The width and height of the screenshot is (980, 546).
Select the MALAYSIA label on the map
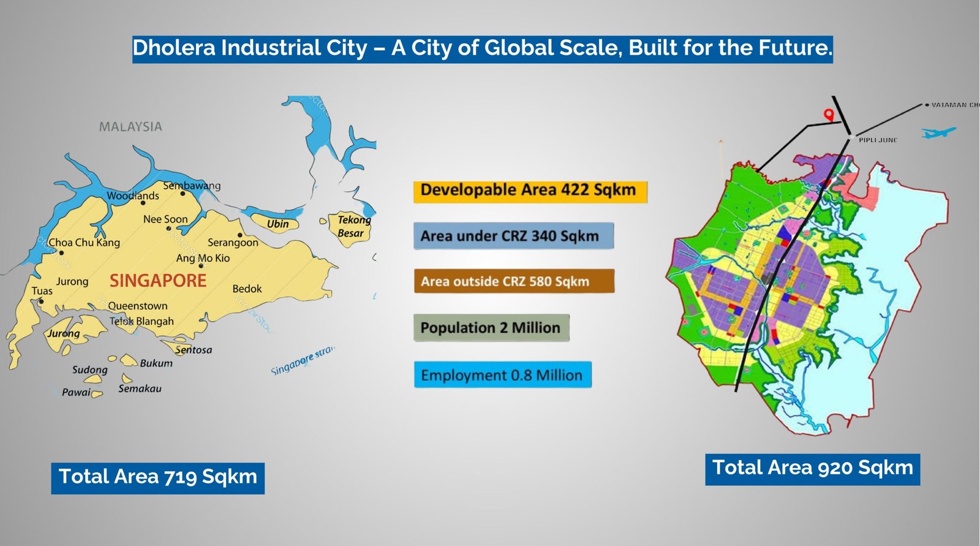click(130, 127)
